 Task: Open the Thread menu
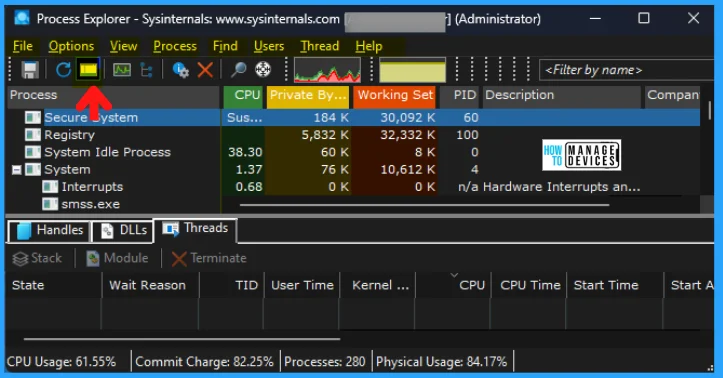pyautogui.click(x=320, y=46)
